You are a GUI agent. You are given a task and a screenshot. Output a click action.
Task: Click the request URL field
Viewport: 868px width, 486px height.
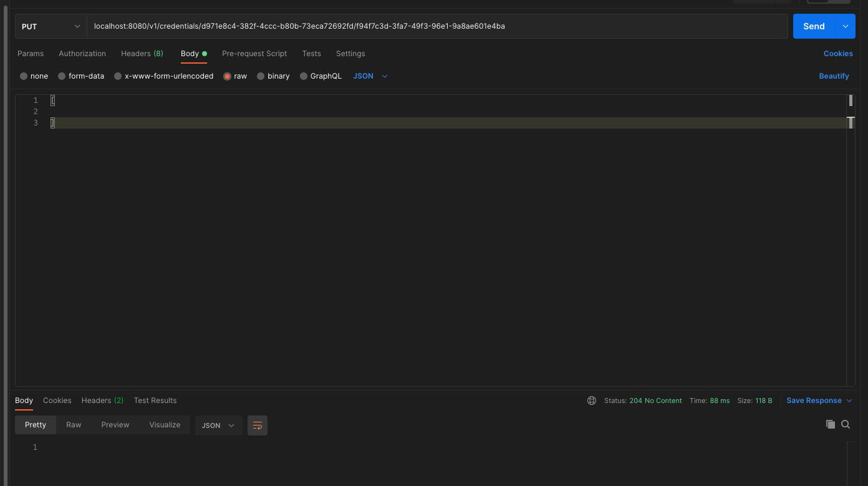(x=436, y=26)
